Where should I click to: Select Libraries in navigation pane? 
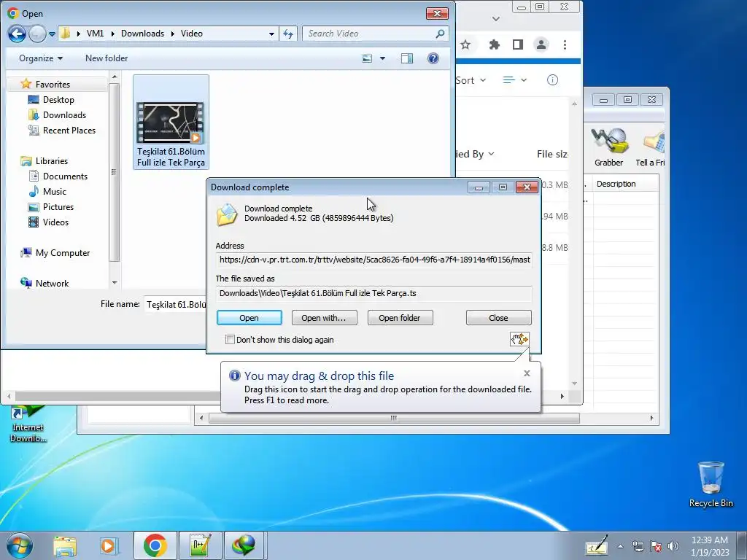coord(52,161)
